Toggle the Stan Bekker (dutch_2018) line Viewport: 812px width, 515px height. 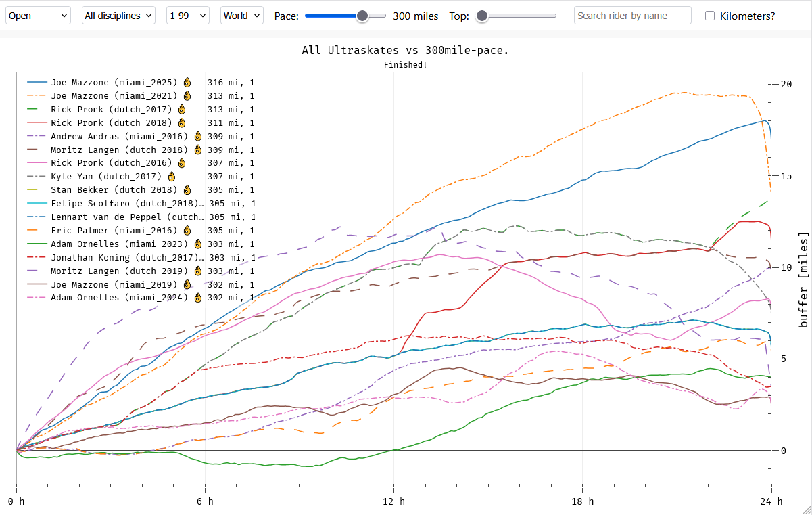point(115,190)
